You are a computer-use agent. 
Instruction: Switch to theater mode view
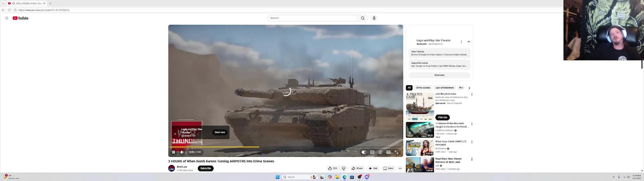(388, 152)
